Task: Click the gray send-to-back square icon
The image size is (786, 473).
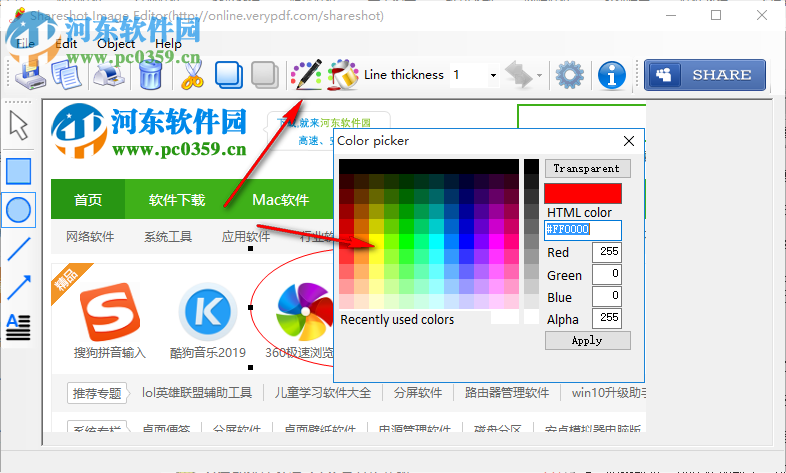Action: click(265, 75)
